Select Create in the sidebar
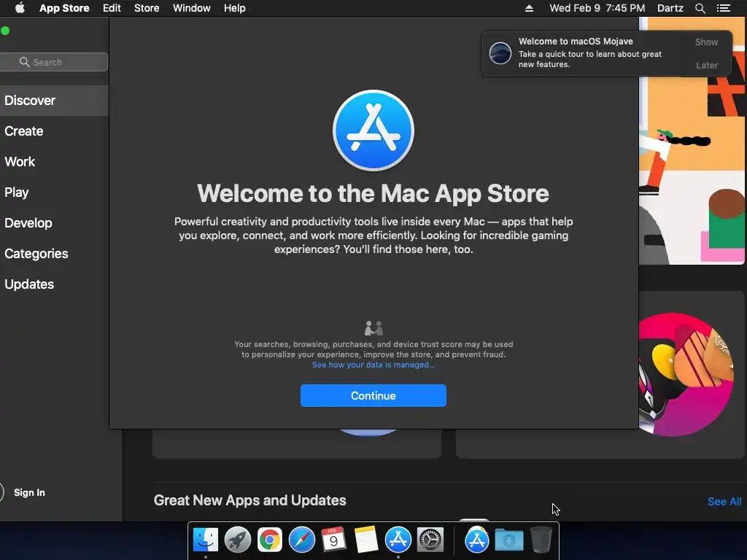The width and height of the screenshot is (747, 560). [x=54, y=131]
